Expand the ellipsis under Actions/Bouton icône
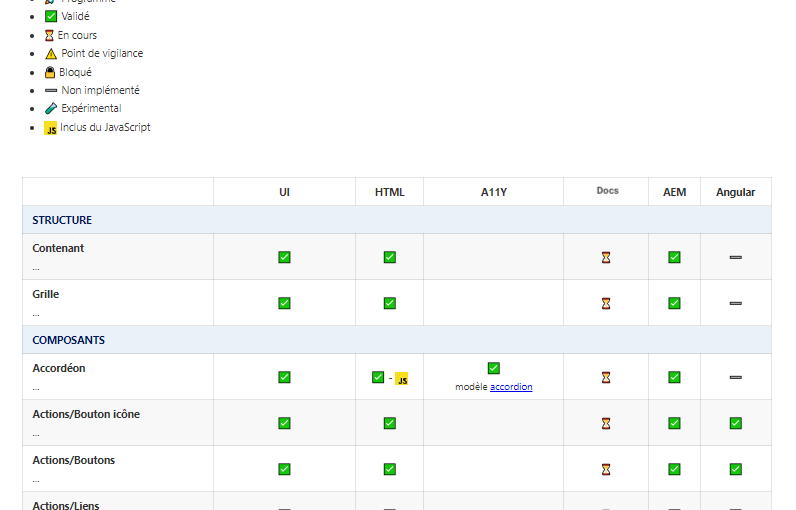The height and width of the screenshot is (510, 796). pos(36,434)
